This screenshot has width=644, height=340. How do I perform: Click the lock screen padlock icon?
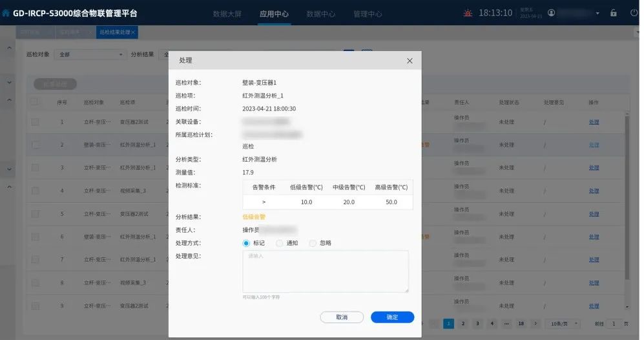(x=613, y=13)
